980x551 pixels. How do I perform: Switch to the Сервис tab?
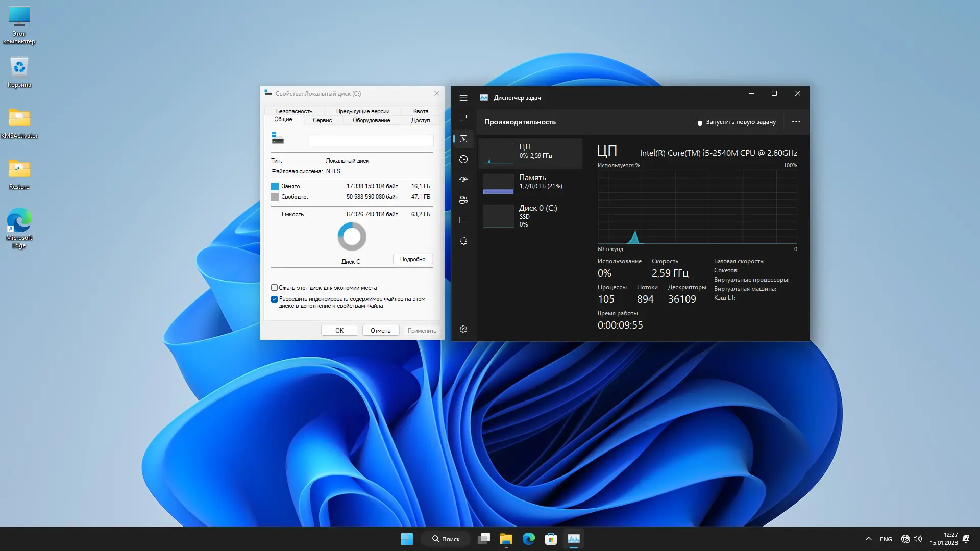pos(322,120)
